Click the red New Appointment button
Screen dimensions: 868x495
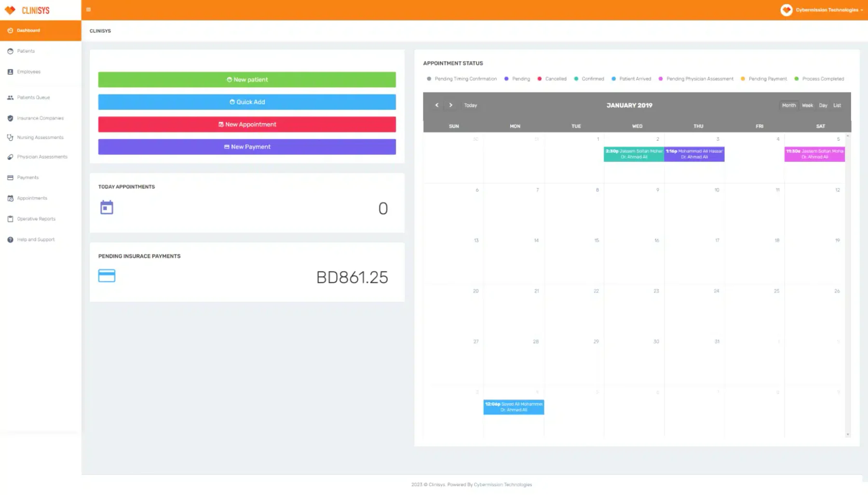click(247, 124)
